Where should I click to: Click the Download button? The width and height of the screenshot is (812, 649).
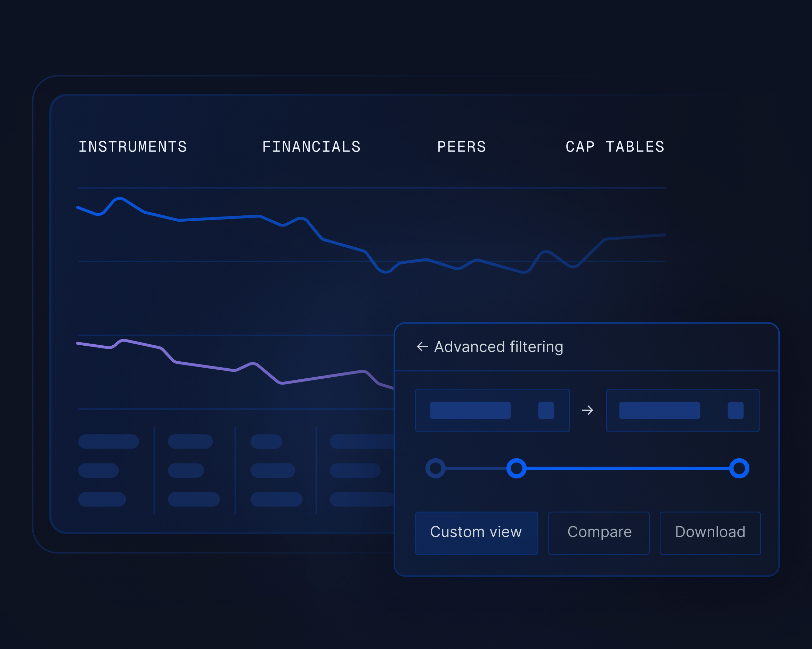[x=710, y=533]
